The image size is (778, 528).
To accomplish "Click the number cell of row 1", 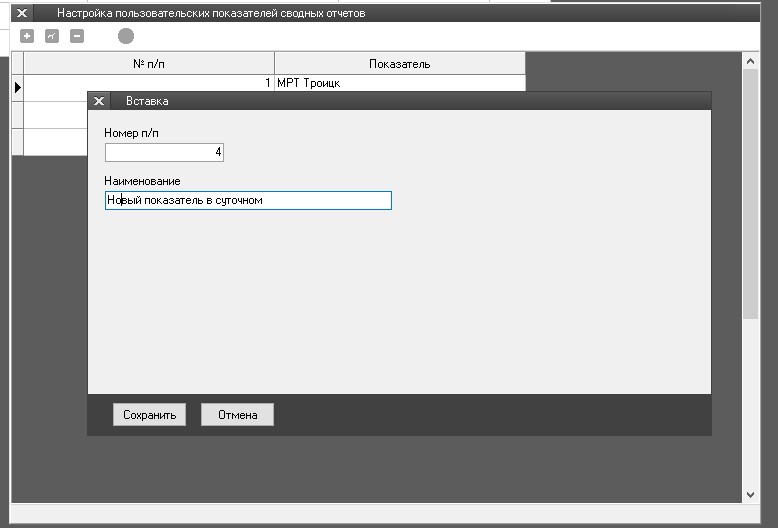I will [149, 83].
